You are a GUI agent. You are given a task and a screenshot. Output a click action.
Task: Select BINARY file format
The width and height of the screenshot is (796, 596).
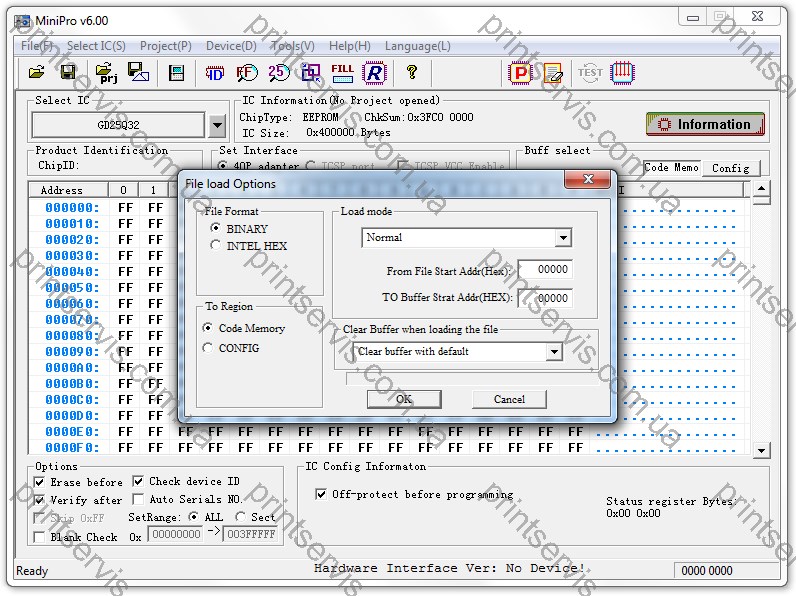tap(215, 228)
